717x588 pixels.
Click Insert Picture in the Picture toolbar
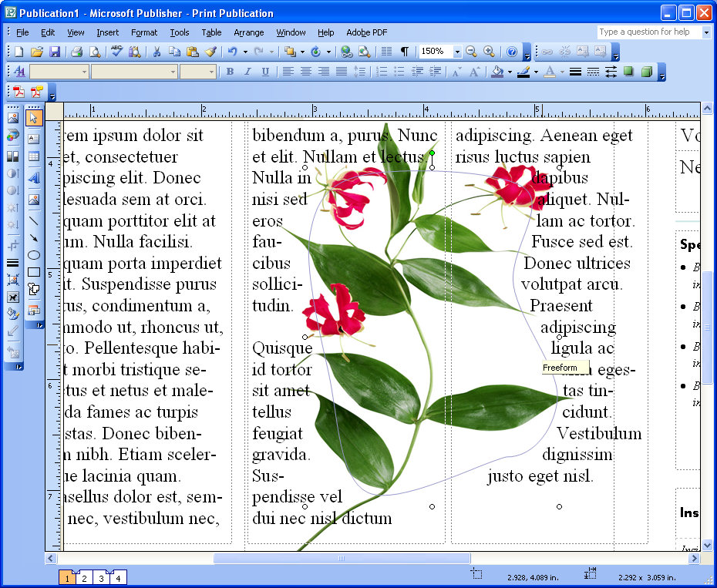click(13, 118)
